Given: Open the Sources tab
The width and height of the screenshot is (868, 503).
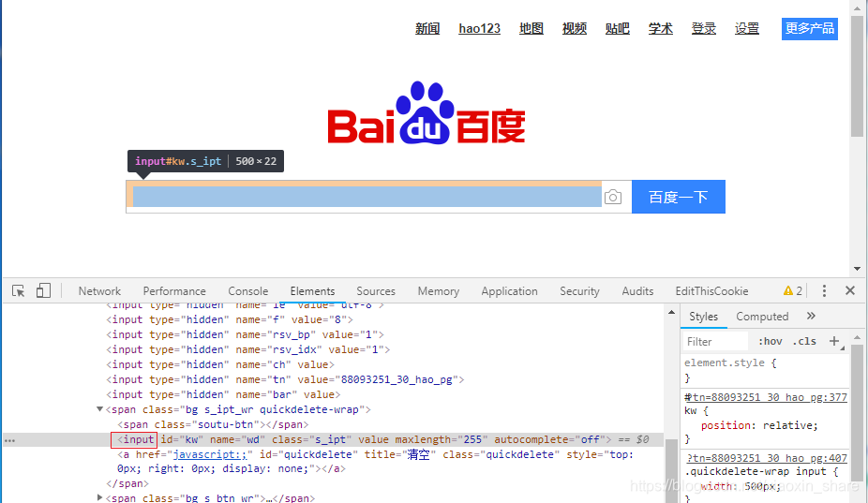Looking at the screenshot, I should (376, 291).
